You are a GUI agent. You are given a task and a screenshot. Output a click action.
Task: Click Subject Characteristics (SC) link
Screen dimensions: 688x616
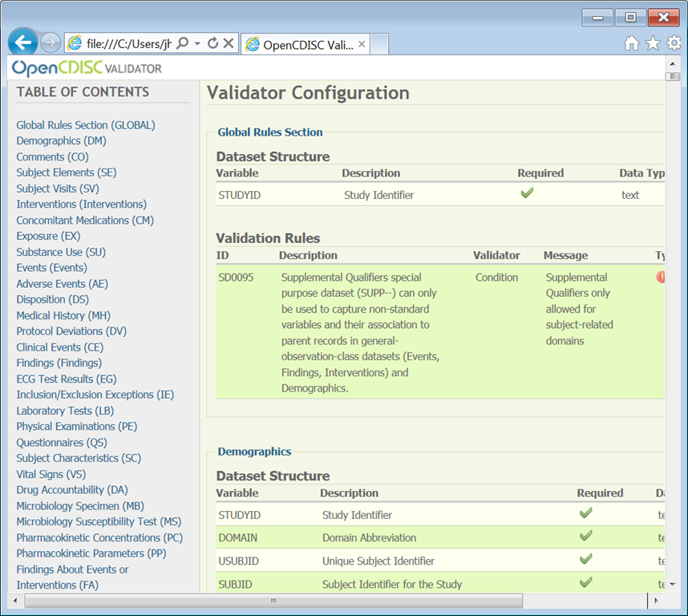coord(79,458)
